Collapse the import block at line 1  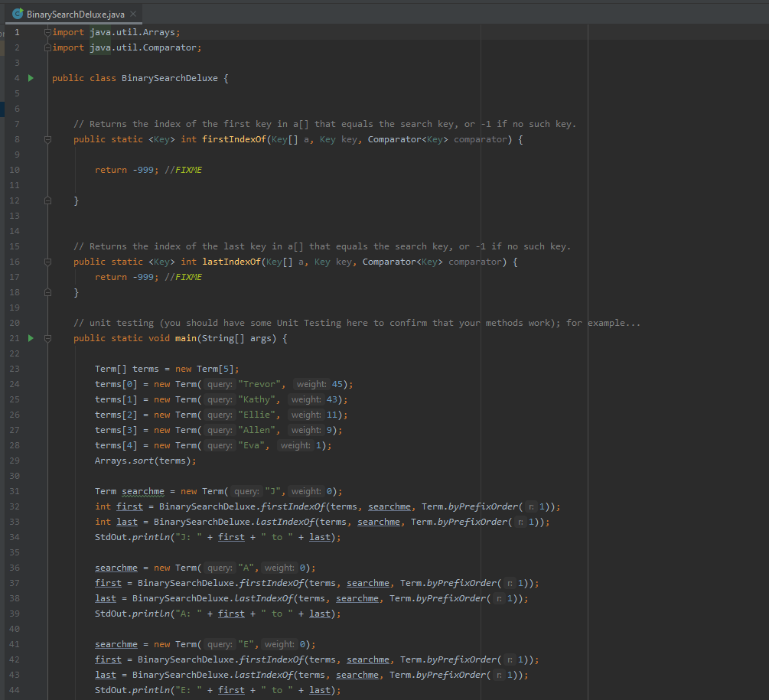[48, 32]
